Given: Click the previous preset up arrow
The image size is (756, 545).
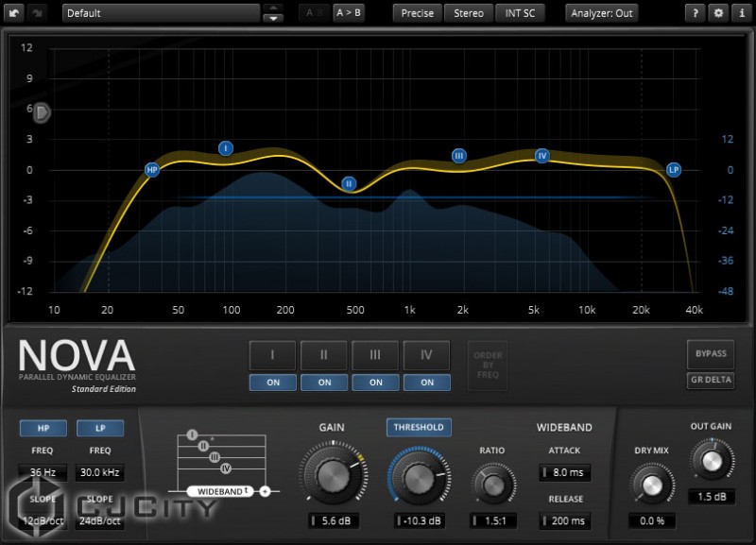Looking at the screenshot, I should coord(273,9).
